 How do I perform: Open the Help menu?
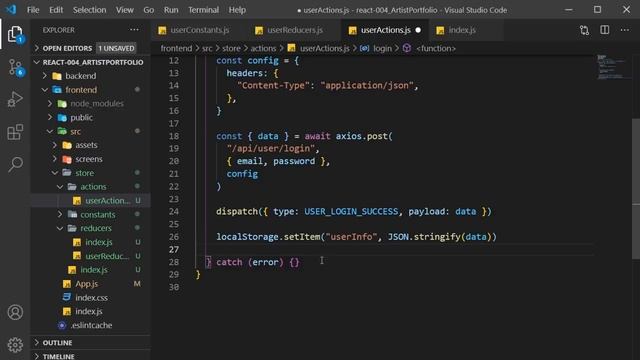click(x=237, y=10)
